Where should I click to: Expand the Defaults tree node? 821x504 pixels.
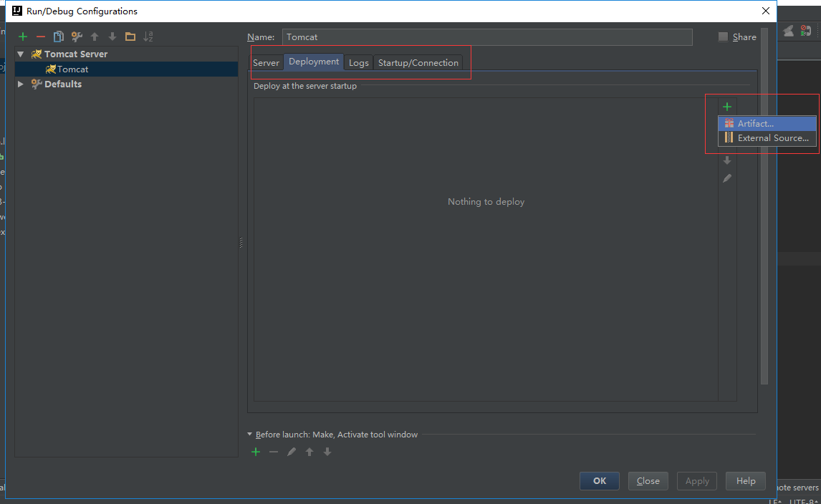[x=21, y=84]
